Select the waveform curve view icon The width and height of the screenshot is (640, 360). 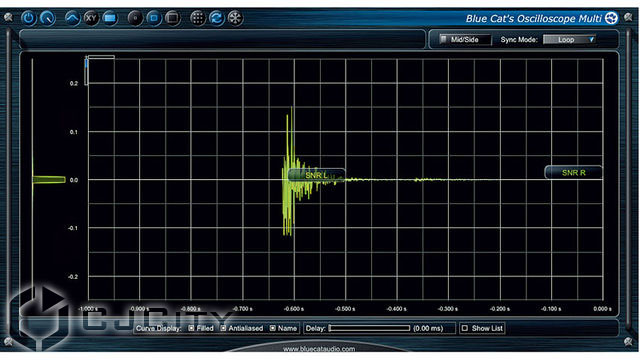pyautogui.click(x=72, y=18)
